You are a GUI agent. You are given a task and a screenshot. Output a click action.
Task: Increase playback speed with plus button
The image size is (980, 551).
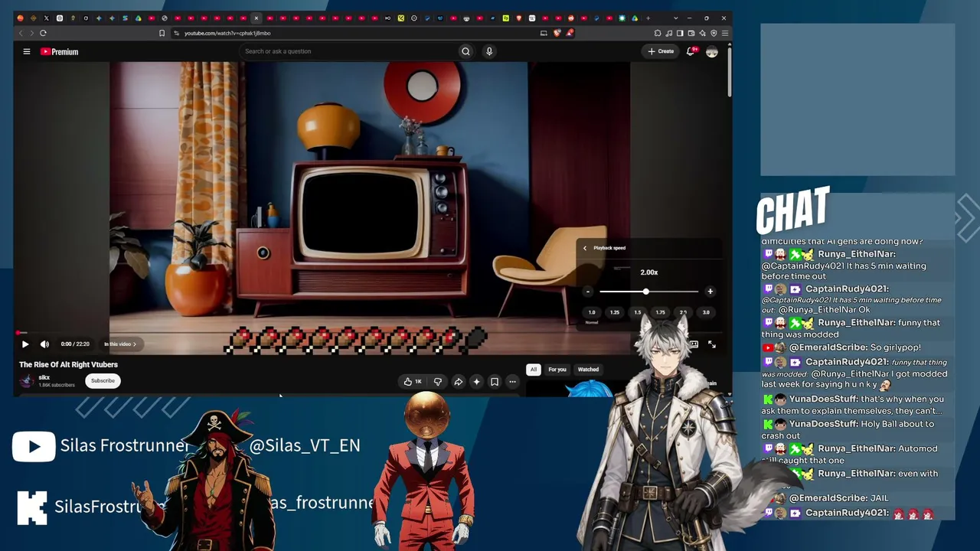tap(710, 292)
